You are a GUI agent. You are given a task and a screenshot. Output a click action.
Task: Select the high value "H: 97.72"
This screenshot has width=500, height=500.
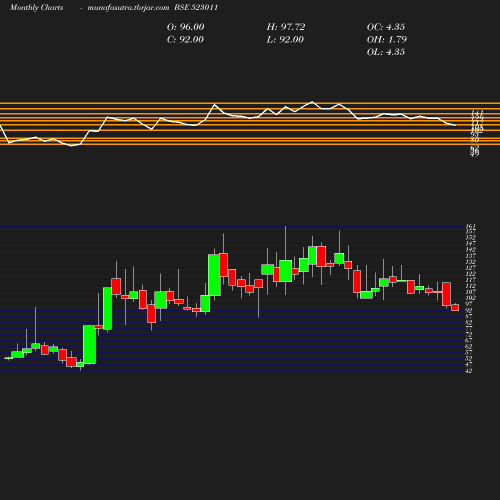click(x=286, y=27)
